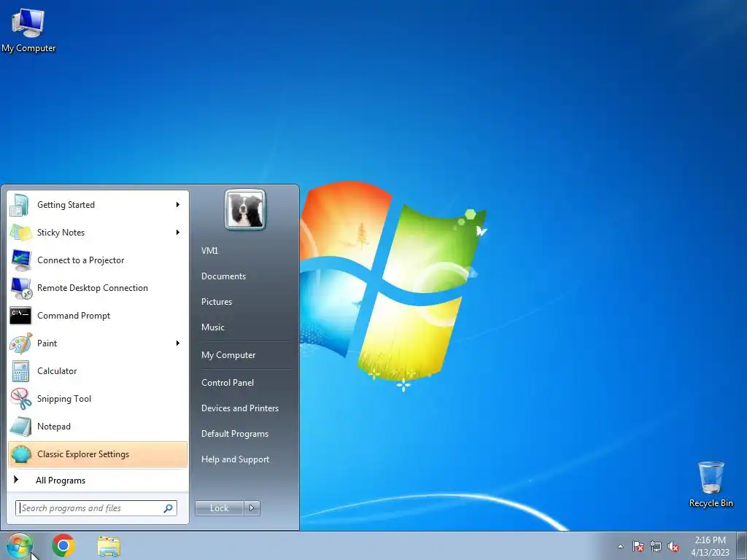Image resolution: width=747 pixels, height=560 pixels.
Task: Click the Classic Explorer Settings shell icon
Action: click(20, 454)
